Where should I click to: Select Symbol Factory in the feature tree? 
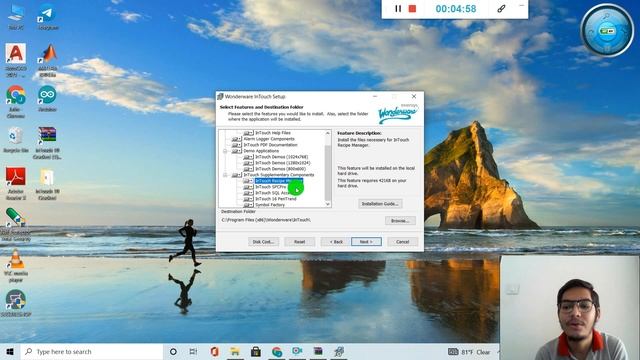tap(270, 205)
